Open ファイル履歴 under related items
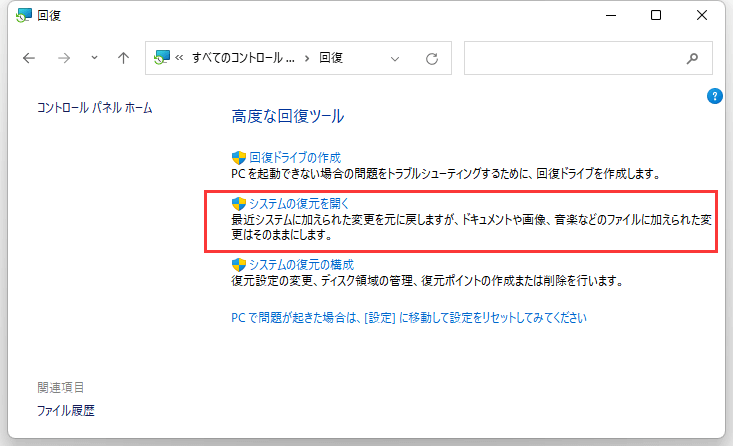Viewport: 733px width, 446px height. tap(66, 410)
